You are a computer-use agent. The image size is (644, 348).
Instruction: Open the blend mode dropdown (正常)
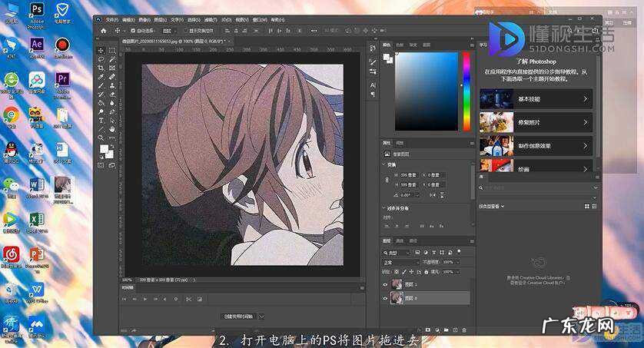point(400,262)
